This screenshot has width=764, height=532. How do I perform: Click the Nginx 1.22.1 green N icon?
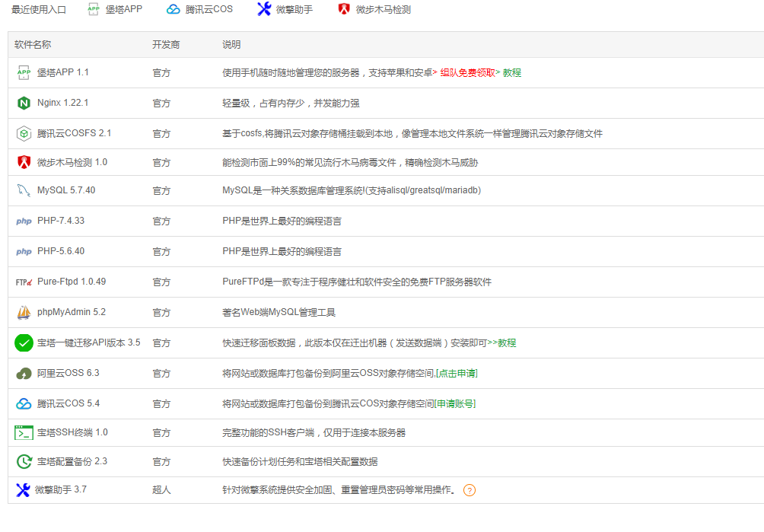tap(24, 104)
